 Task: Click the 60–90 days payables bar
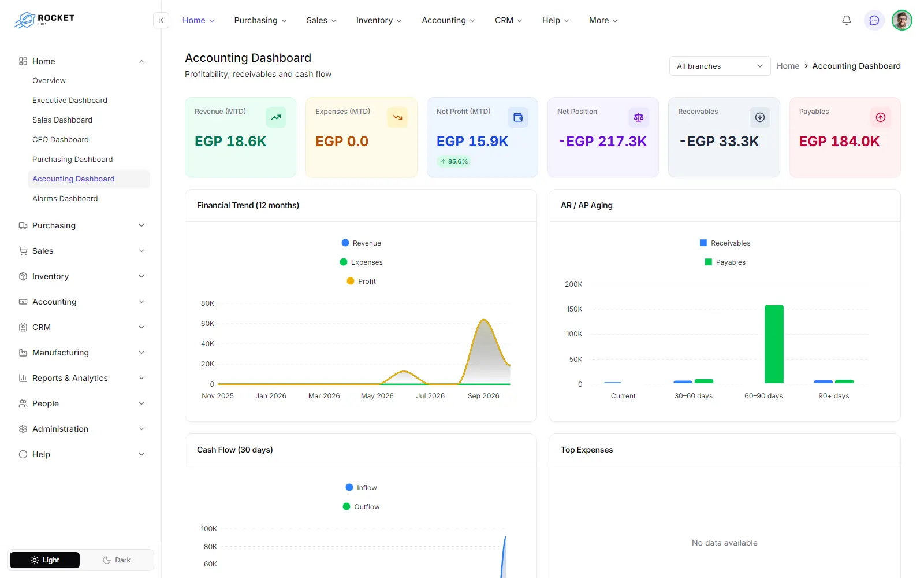coord(774,344)
